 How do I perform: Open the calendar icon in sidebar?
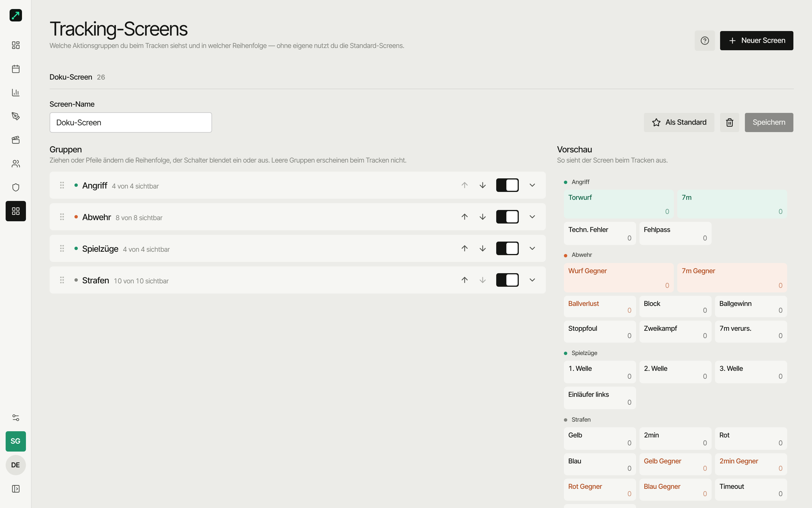point(16,69)
